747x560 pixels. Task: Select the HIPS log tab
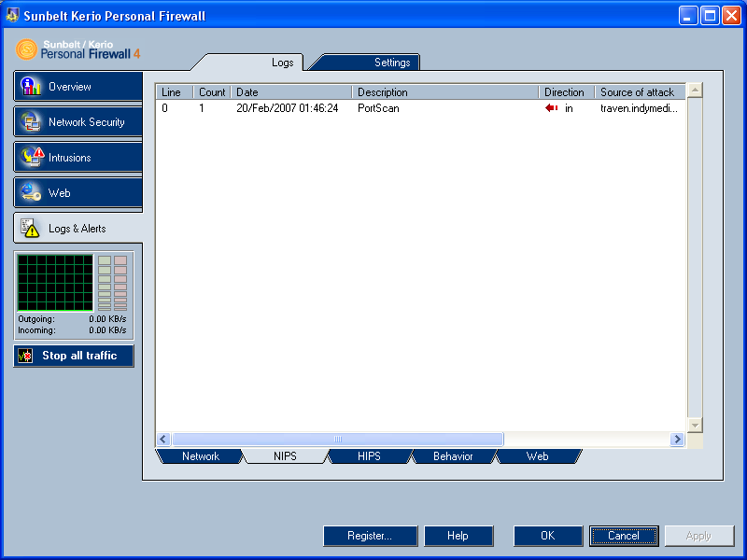point(368,456)
